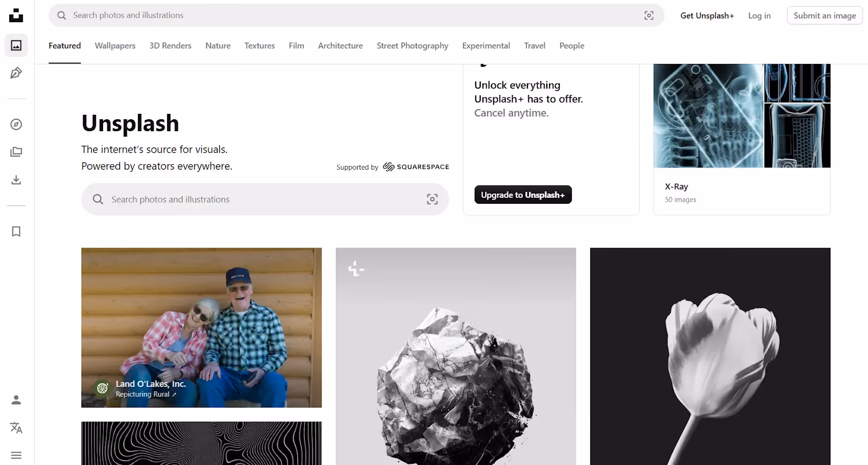Viewport: 868px width, 465px height.
Task: Click visual search icon in top search bar
Action: point(649,16)
